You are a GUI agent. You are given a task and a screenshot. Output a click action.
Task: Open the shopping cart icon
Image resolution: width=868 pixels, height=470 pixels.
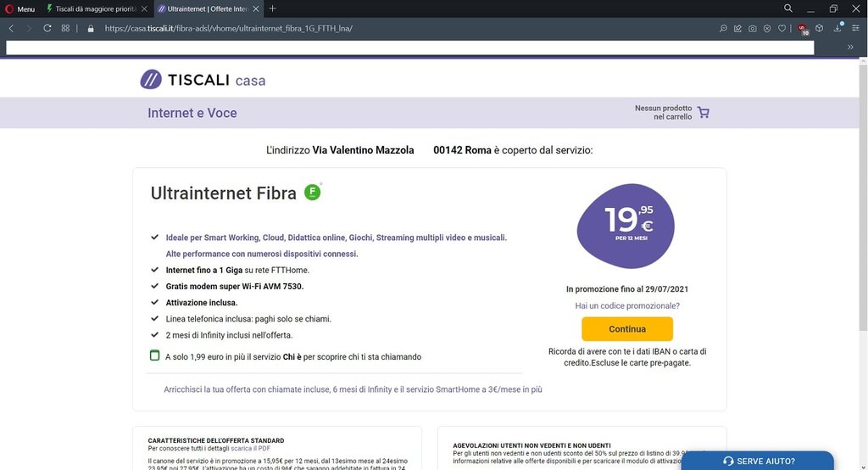point(704,113)
